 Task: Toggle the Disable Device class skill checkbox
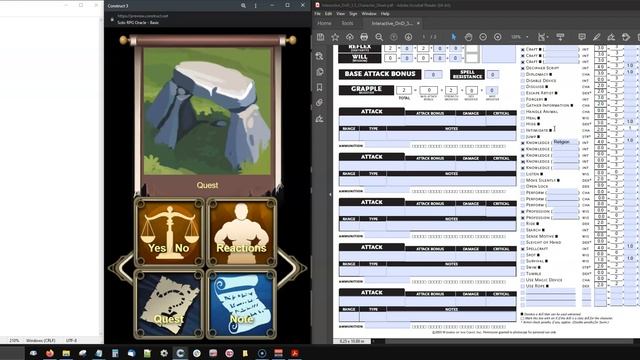point(523,81)
